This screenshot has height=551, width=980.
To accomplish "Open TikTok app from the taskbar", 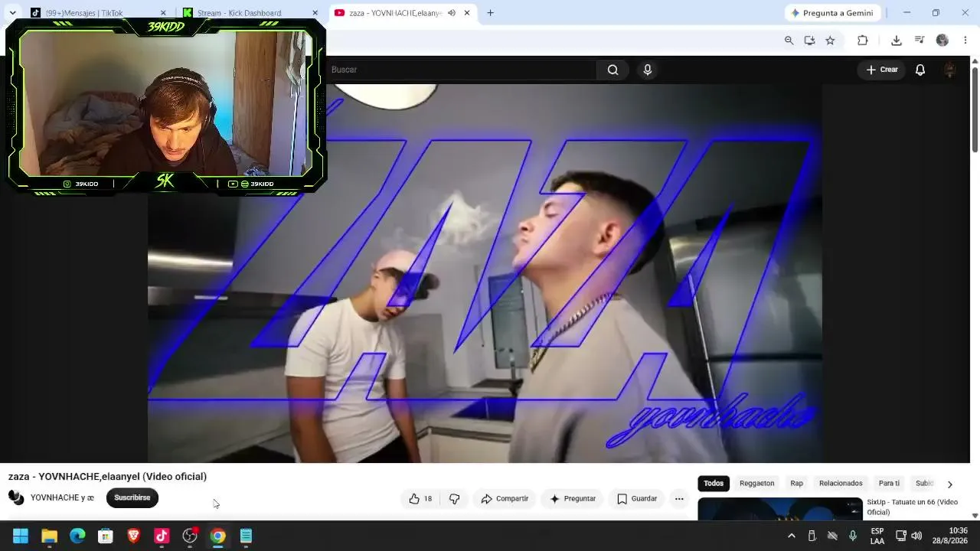I will 162,536.
